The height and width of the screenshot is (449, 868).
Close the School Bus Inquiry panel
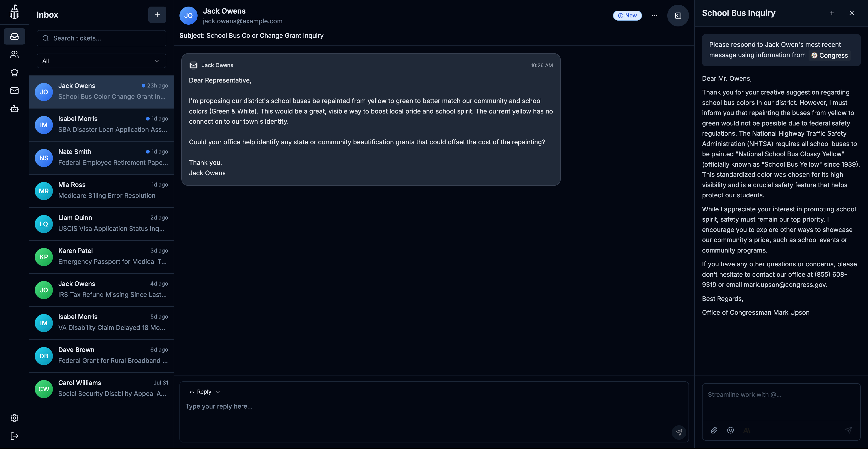coord(851,13)
